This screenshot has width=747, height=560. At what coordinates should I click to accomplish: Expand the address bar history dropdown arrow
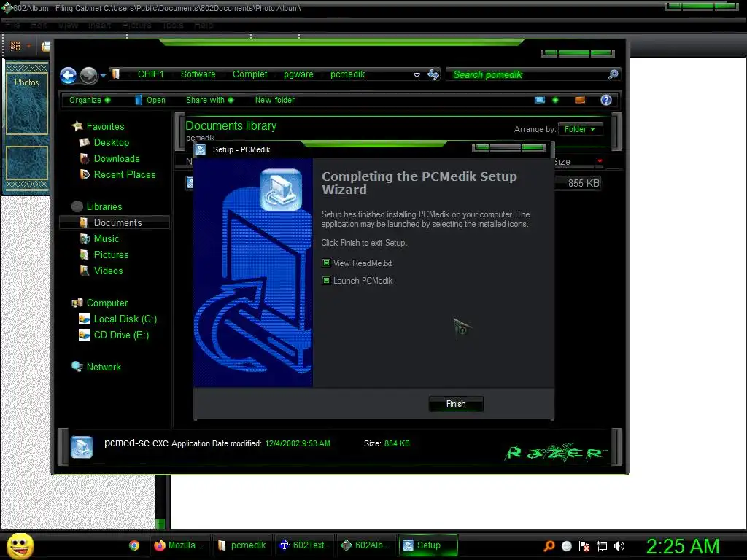coord(417,75)
